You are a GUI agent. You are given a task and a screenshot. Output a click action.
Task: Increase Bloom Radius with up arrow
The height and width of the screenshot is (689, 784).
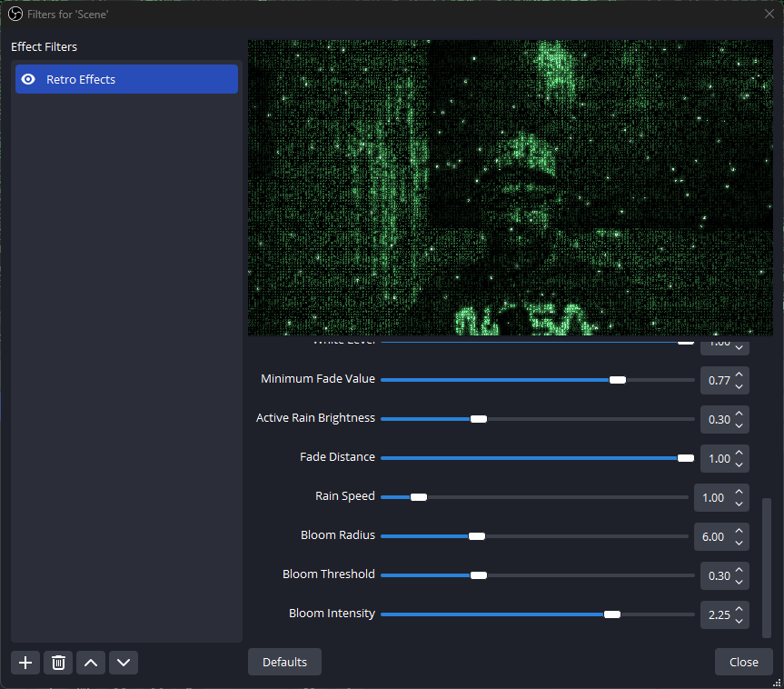(739, 531)
